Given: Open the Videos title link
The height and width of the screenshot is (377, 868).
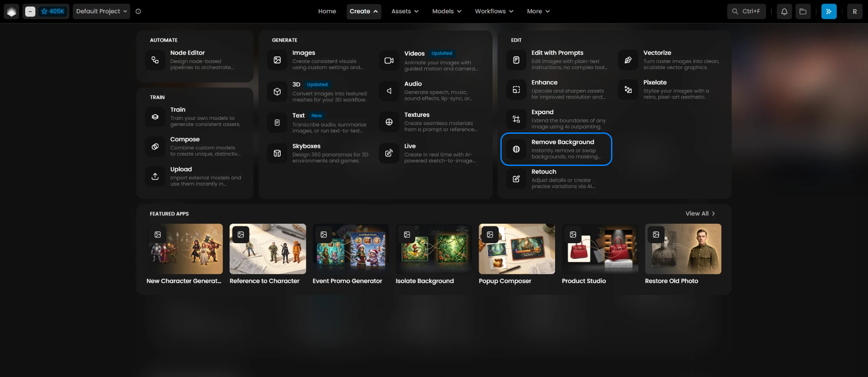Looking at the screenshot, I should point(414,53).
